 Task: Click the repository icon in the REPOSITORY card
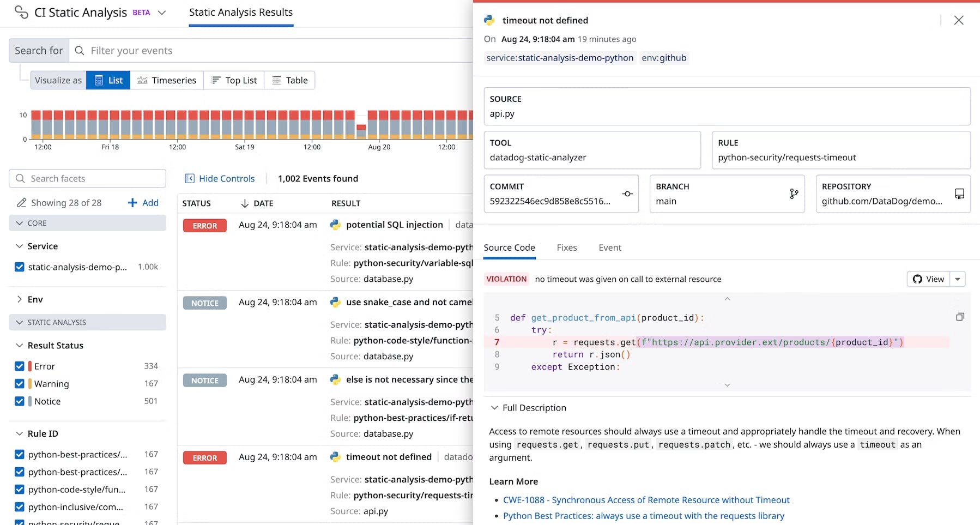(959, 194)
